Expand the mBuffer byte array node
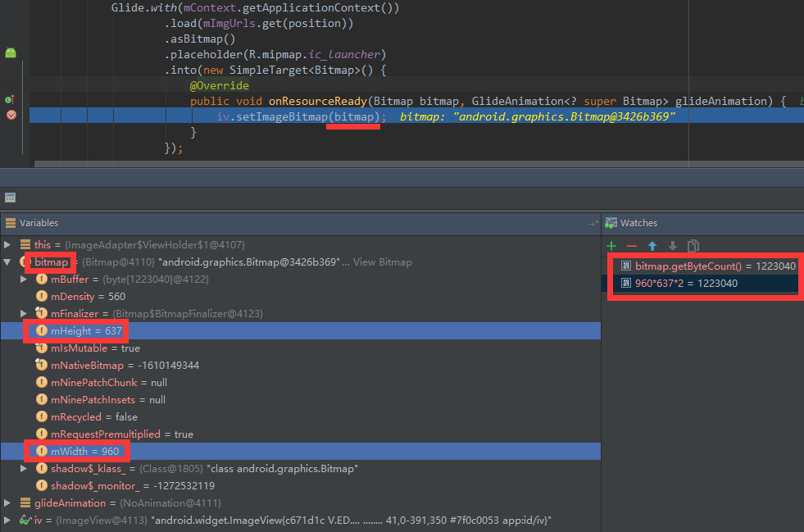This screenshot has width=804, height=532. tap(23, 279)
